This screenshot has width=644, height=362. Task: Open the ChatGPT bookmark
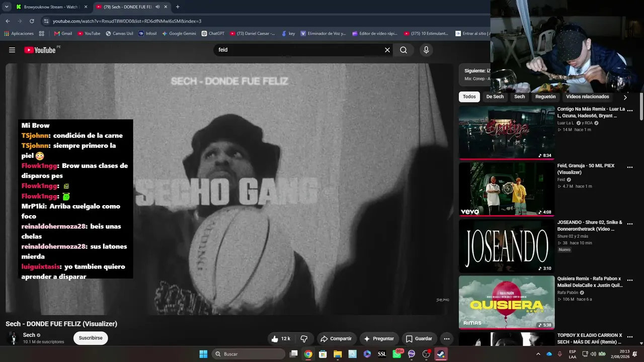tap(213, 34)
